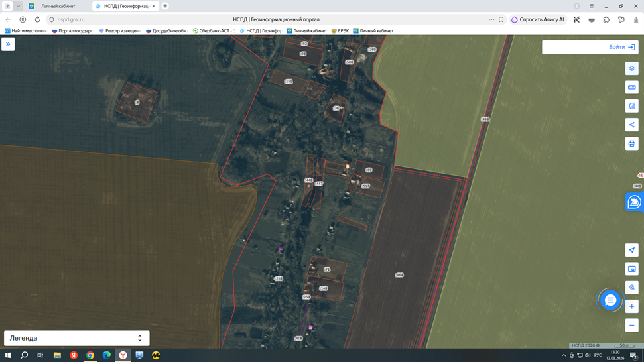Center the map on my location

point(631,250)
